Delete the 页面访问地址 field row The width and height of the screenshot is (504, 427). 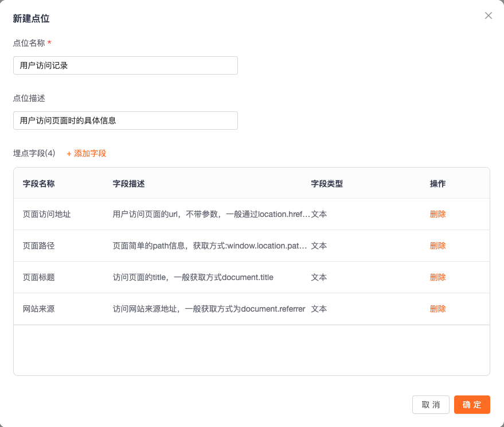click(437, 214)
